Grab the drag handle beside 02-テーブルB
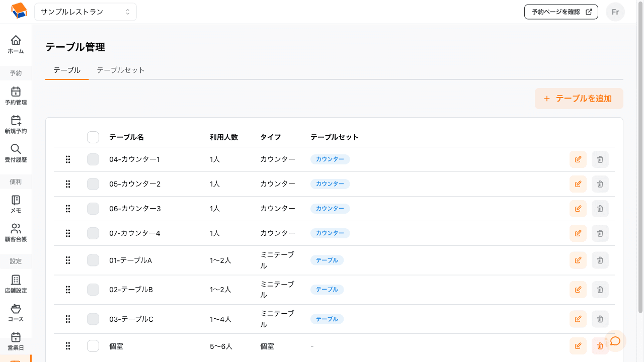Screen dimensions: 644x362 [x=68, y=290]
